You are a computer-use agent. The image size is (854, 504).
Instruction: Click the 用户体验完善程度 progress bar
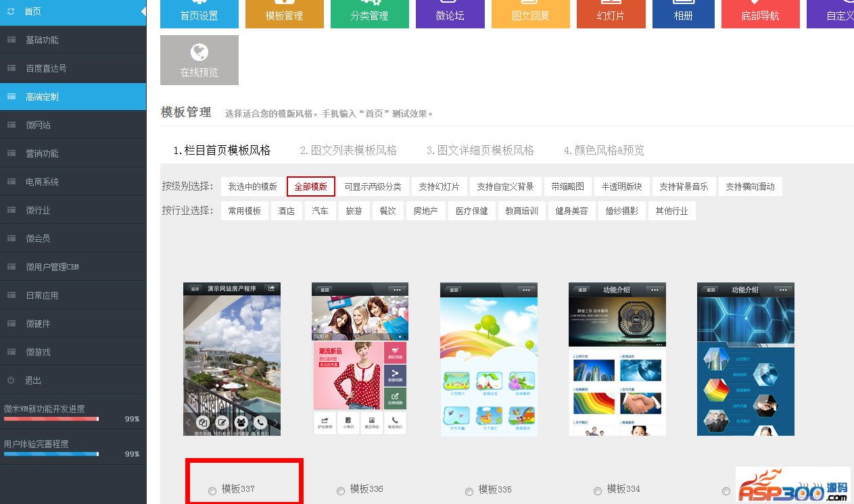(51, 454)
